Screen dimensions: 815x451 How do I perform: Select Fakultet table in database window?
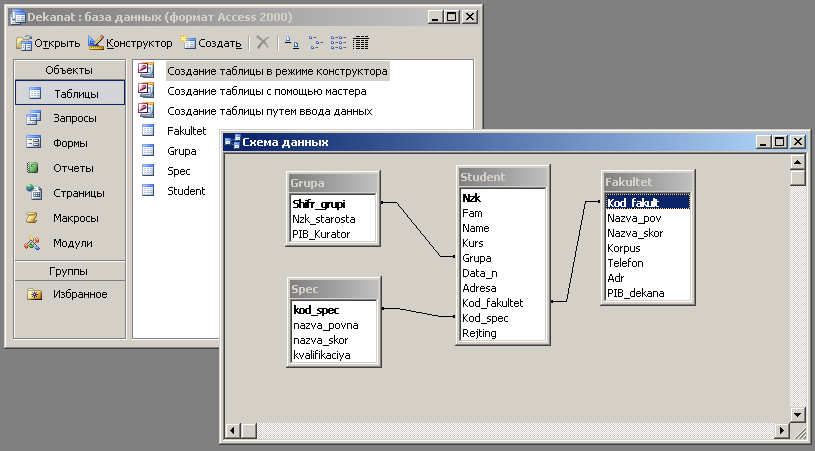pos(186,131)
